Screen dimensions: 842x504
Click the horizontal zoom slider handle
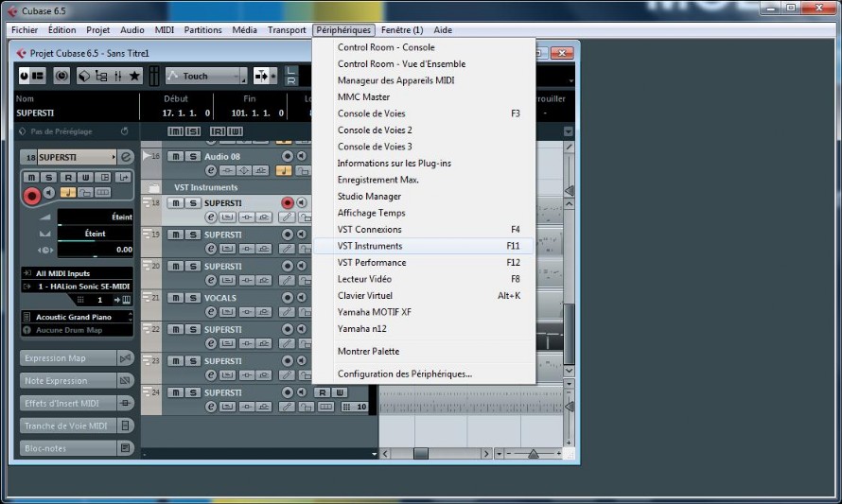(534, 454)
